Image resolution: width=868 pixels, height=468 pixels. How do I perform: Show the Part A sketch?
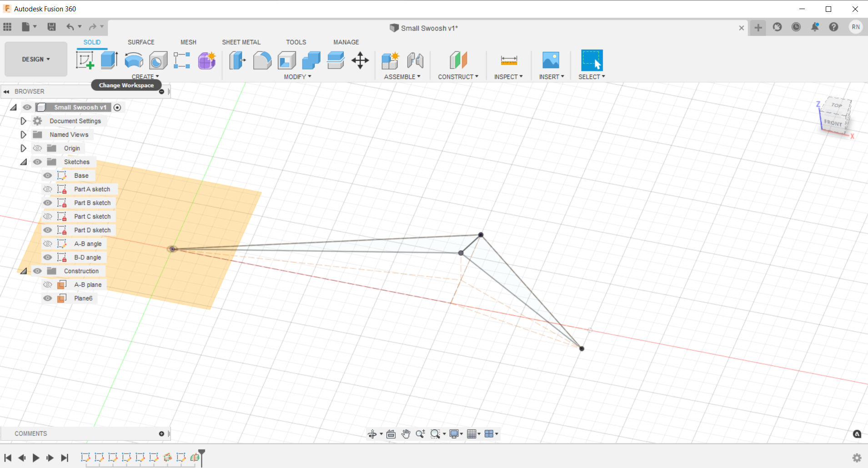tap(48, 189)
